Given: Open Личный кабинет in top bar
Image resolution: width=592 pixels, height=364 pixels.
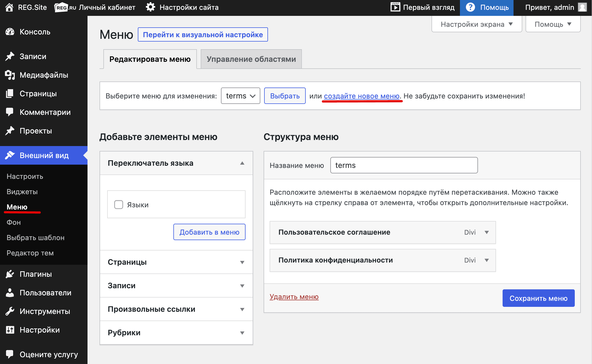Looking at the screenshot, I should click(x=107, y=7).
